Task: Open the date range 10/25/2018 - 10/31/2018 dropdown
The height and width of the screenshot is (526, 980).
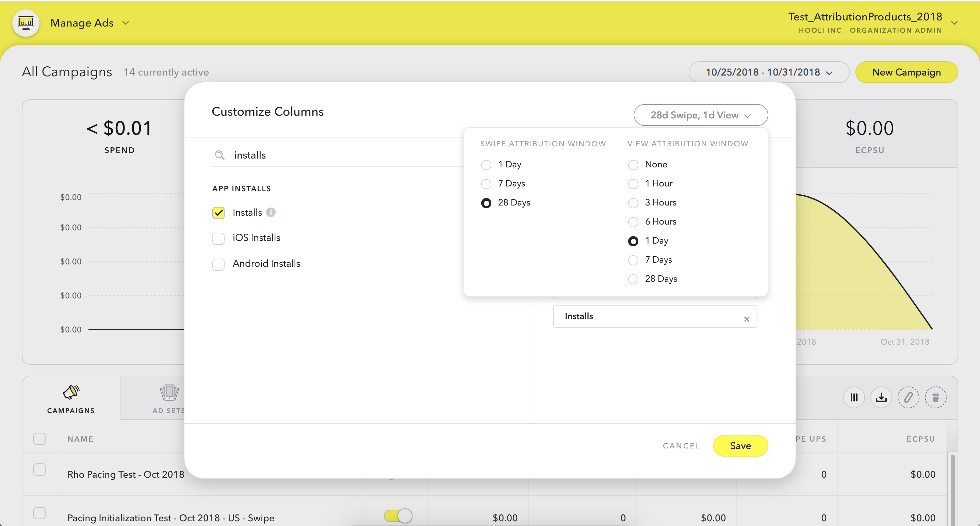Action: (768, 72)
